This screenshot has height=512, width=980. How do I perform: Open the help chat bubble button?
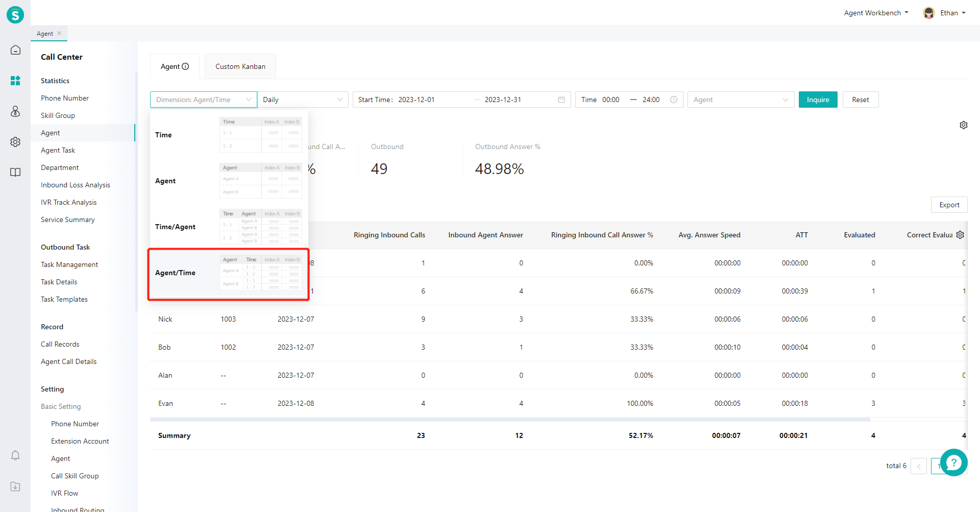coord(953,462)
